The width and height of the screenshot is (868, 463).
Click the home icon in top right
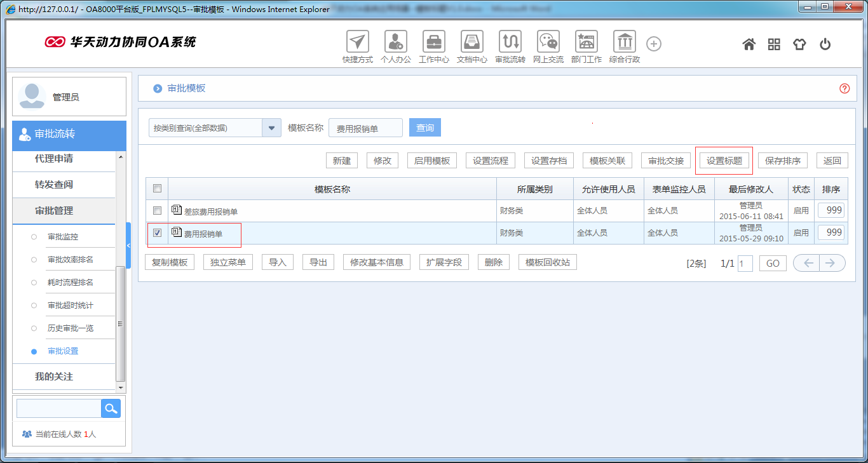[749, 43]
